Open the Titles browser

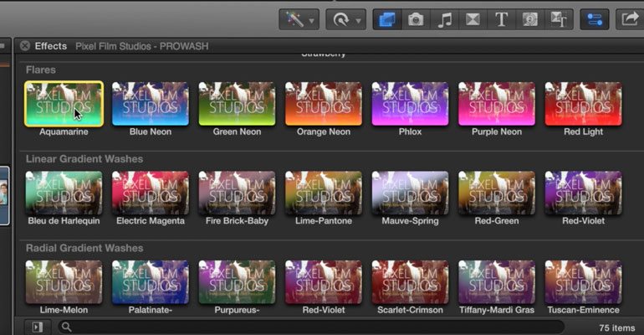pos(501,19)
